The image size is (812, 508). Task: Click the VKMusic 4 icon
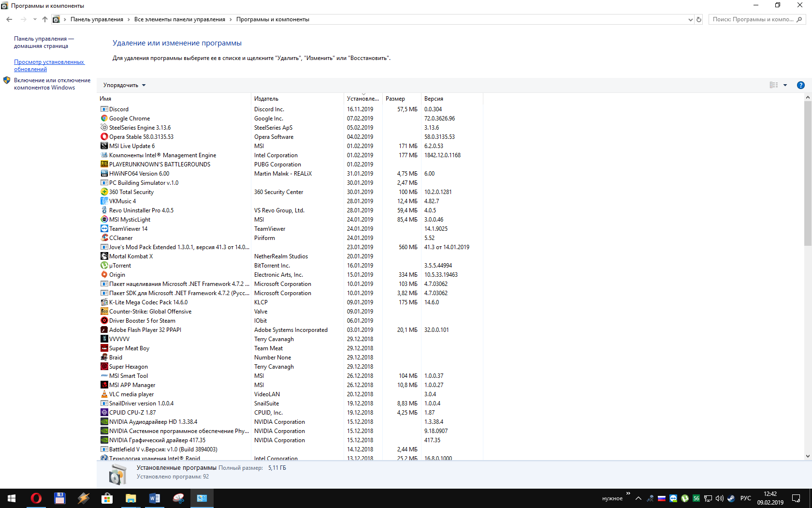coord(104,201)
